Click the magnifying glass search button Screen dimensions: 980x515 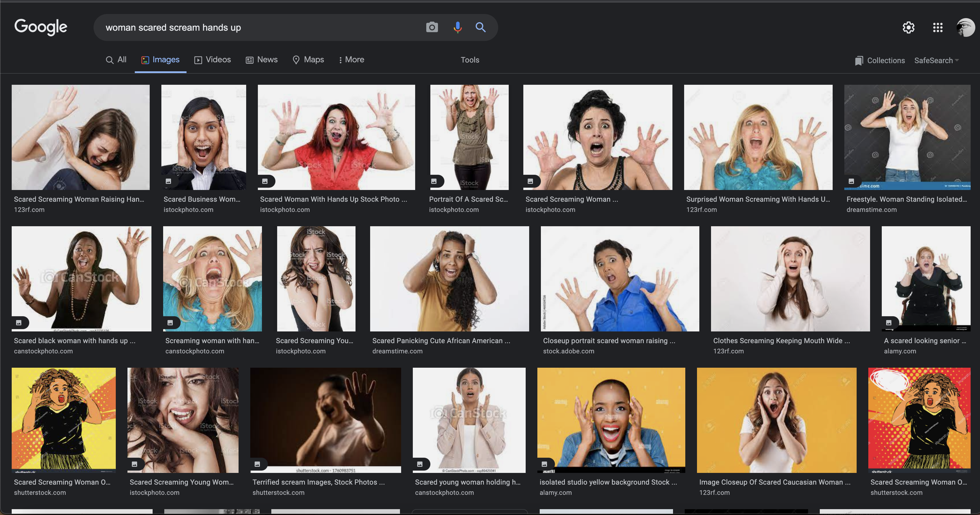[480, 27]
